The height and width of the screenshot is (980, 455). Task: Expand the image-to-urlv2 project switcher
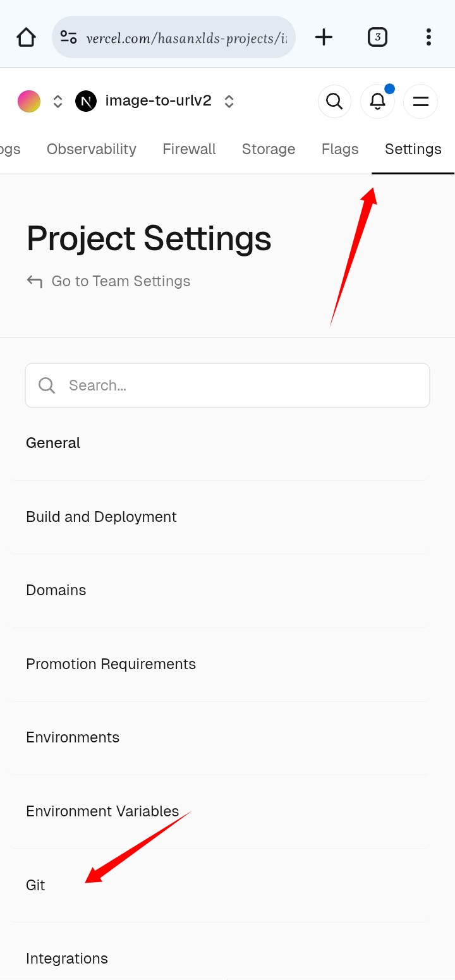tap(229, 101)
